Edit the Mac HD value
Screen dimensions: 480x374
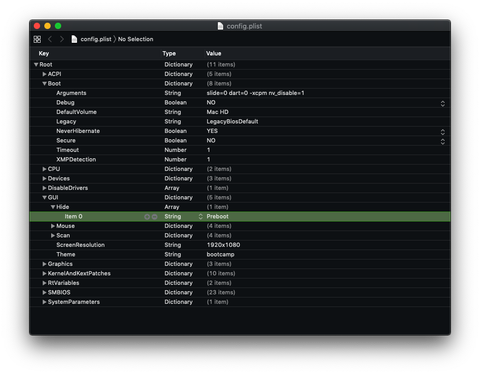(217, 112)
